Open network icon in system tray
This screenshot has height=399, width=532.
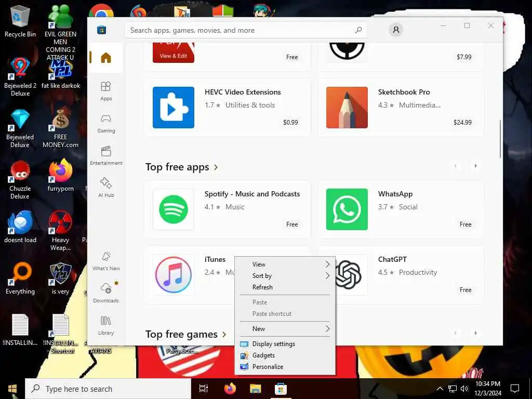(453, 389)
